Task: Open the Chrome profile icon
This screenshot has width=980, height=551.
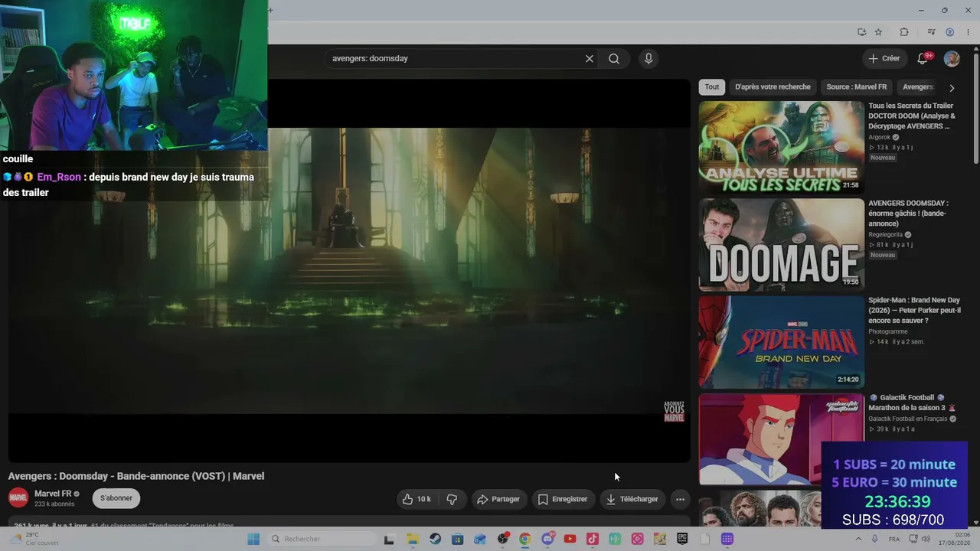Action: pos(950,32)
